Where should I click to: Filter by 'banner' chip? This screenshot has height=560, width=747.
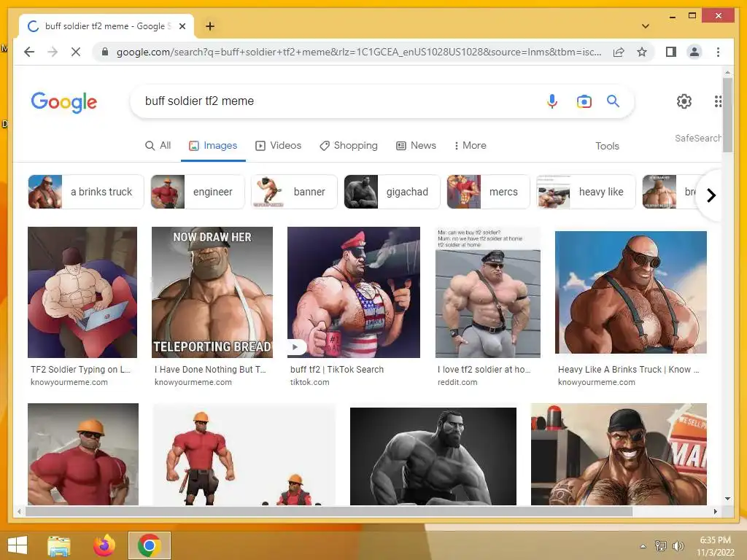294,192
